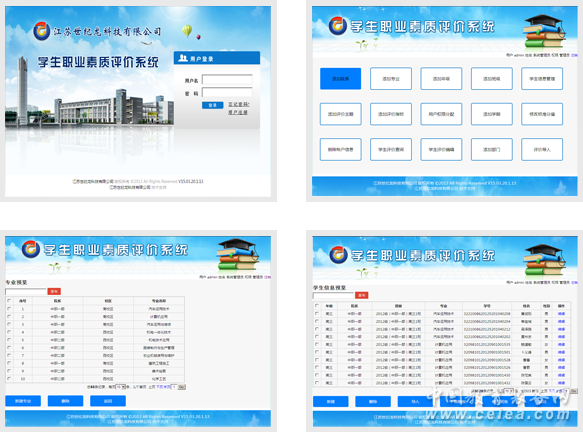Click the round logo on the student info page

click(338, 255)
